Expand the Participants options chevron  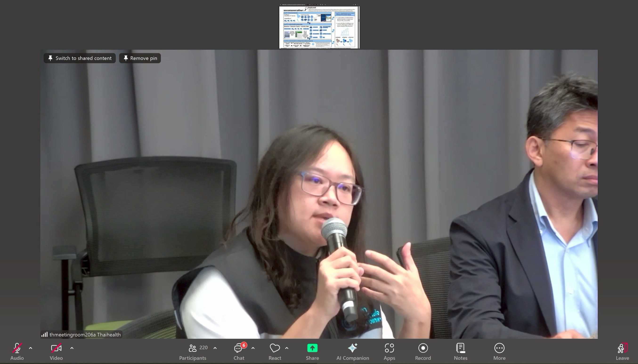pyautogui.click(x=215, y=348)
